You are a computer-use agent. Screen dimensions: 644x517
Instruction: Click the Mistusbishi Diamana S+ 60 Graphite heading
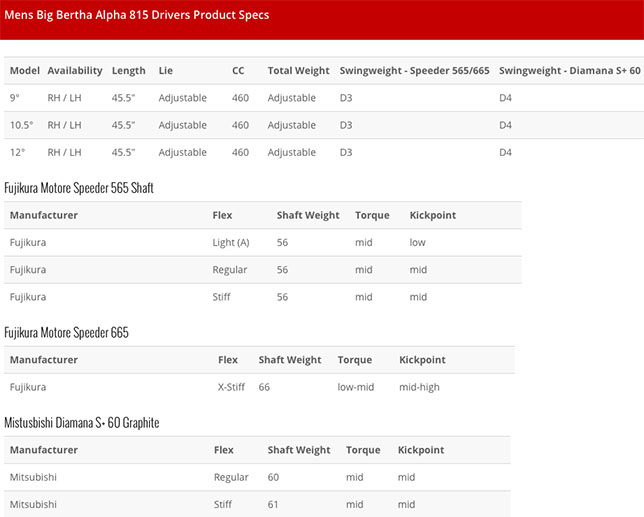coord(82,423)
